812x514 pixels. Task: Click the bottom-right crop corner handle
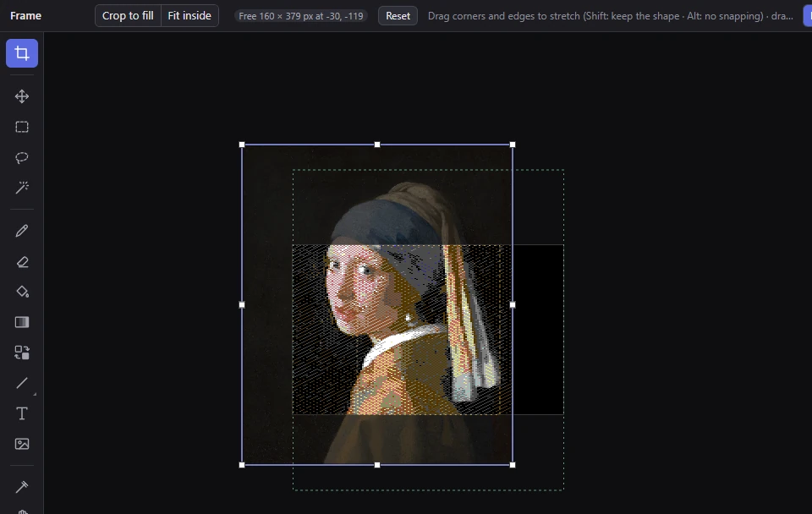pyautogui.click(x=513, y=465)
